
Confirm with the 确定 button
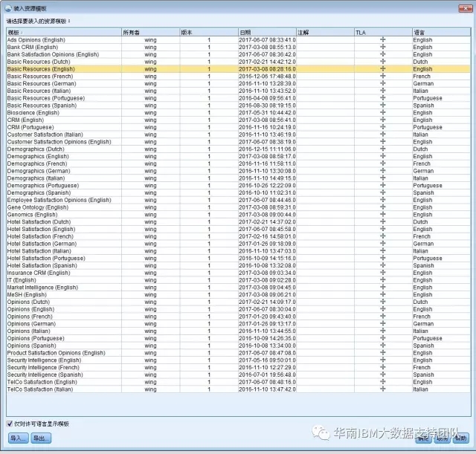tap(423, 438)
